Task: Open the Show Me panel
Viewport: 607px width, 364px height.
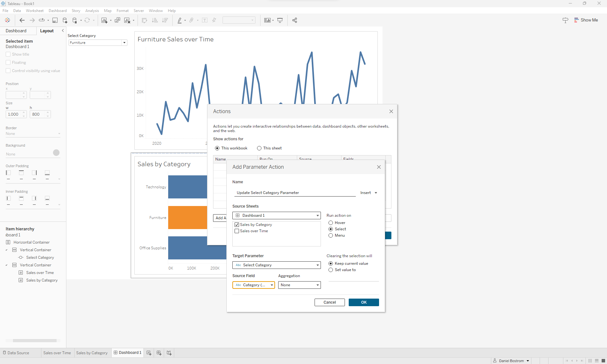Action: coord(586,20)
